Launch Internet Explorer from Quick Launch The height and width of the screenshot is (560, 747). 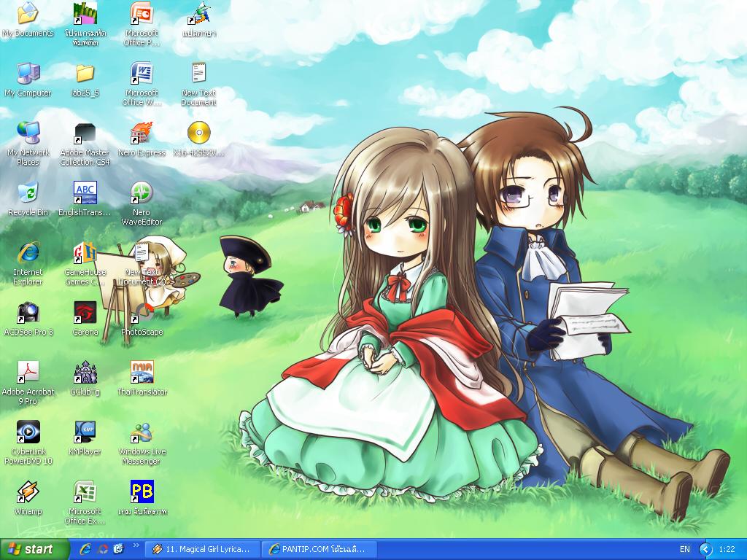tap(85, 550)
